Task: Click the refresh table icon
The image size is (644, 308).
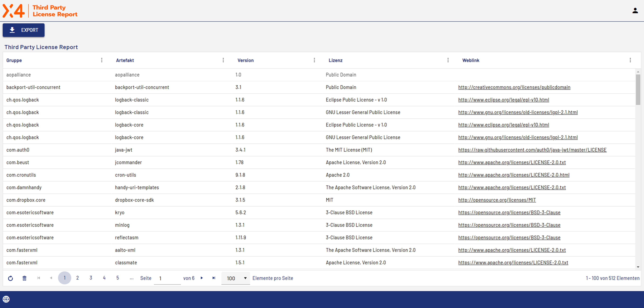Action: click(x=10, y=278)
